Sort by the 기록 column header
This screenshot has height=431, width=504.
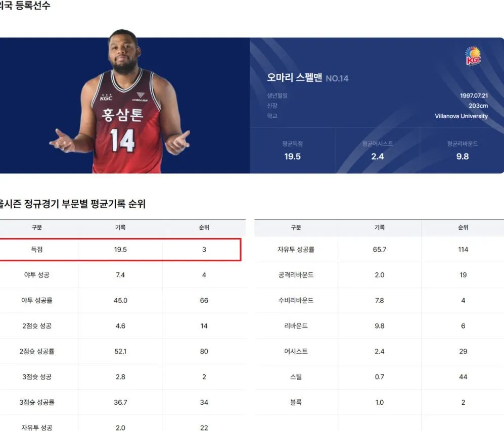pos(120,228)
